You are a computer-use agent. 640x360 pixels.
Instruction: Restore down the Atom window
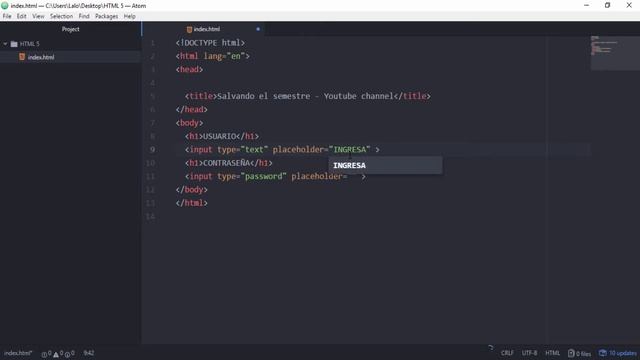[x=608, y=5]
